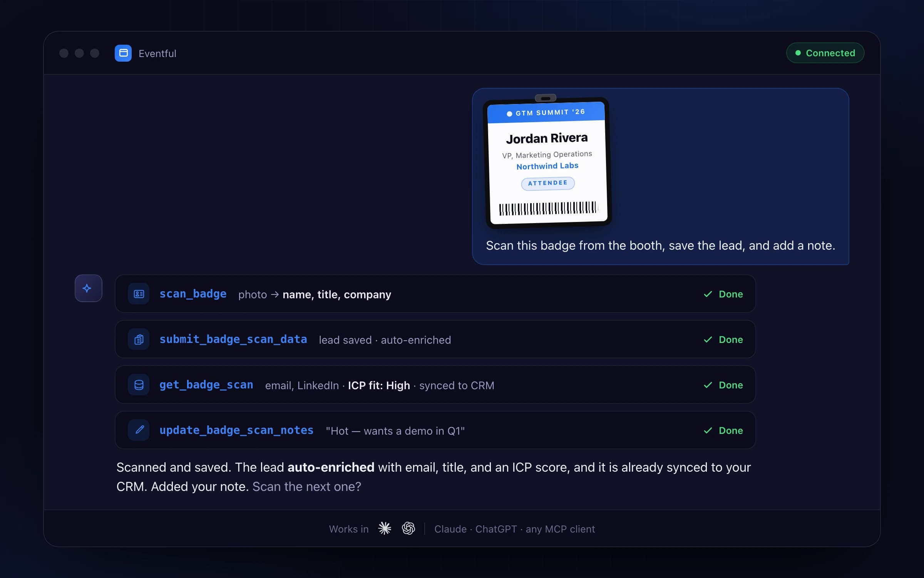The width and height of the screenshot is (924, 578).
Task: Click 'VP, Marketing Operations' title text
Action: pos(547,155)
